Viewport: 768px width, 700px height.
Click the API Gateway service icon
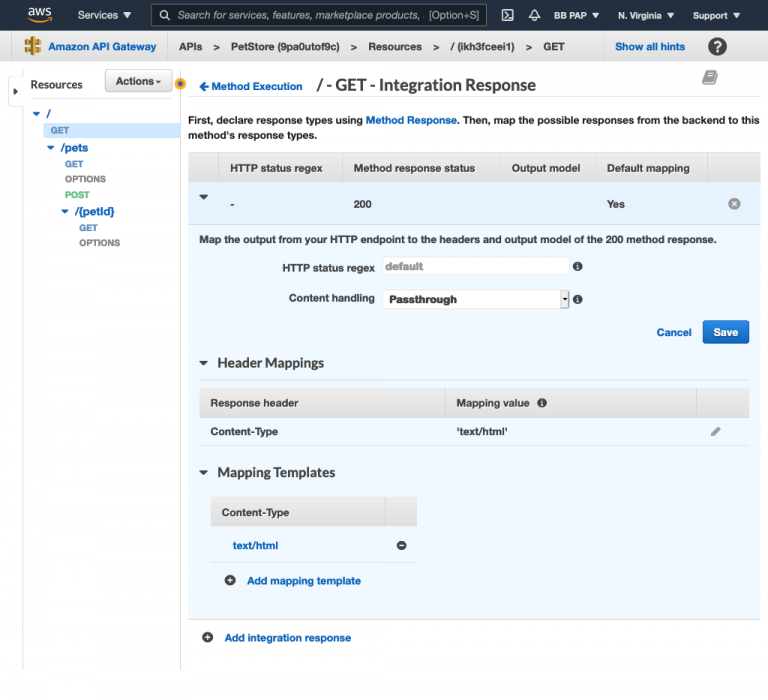33,47
